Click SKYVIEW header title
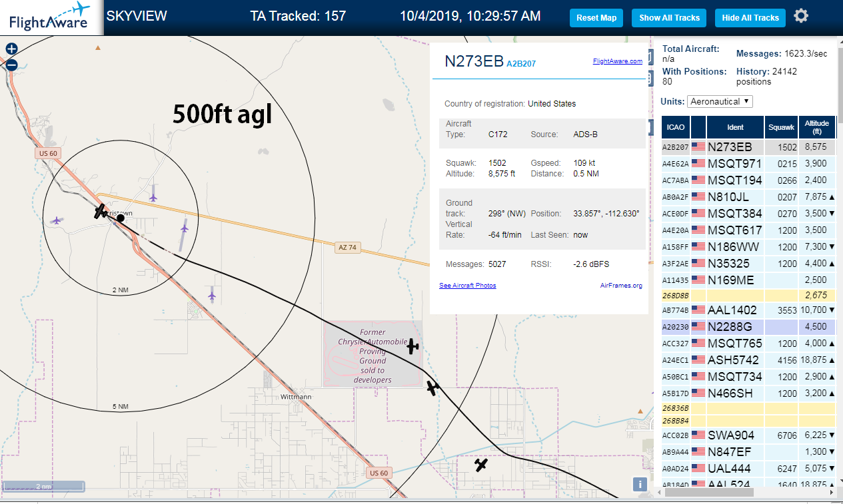Viewport: 843px width, 504px height. [137, 16]
